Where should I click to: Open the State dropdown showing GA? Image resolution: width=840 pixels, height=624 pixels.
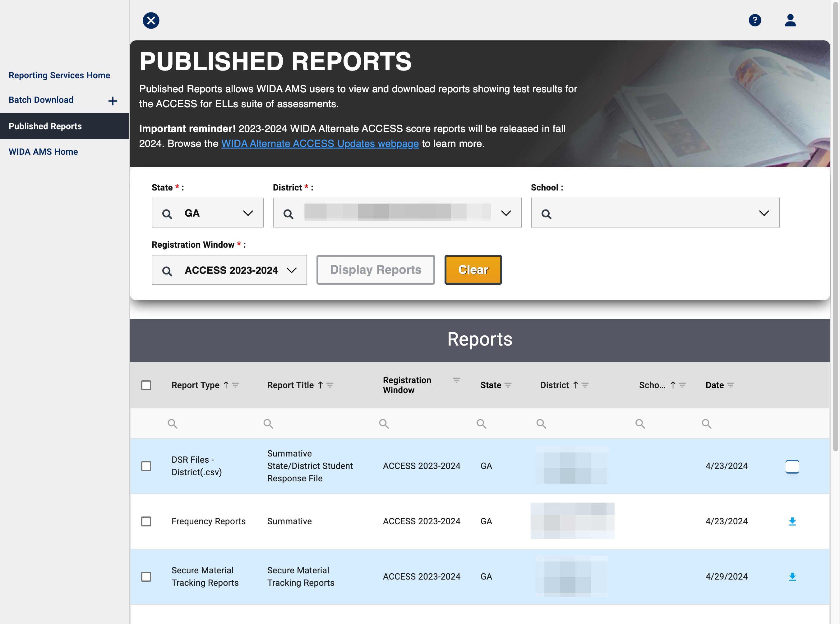(207, 213)
